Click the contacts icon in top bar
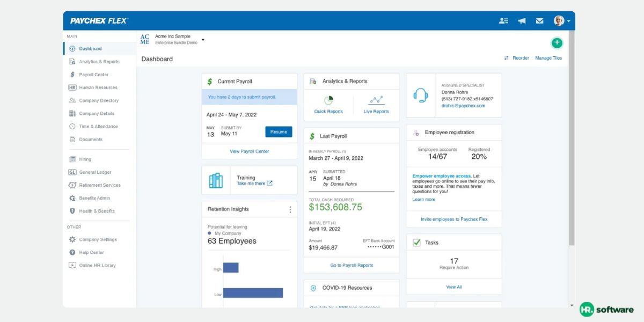This screenshot has height=322, width=644. (503, 21)
